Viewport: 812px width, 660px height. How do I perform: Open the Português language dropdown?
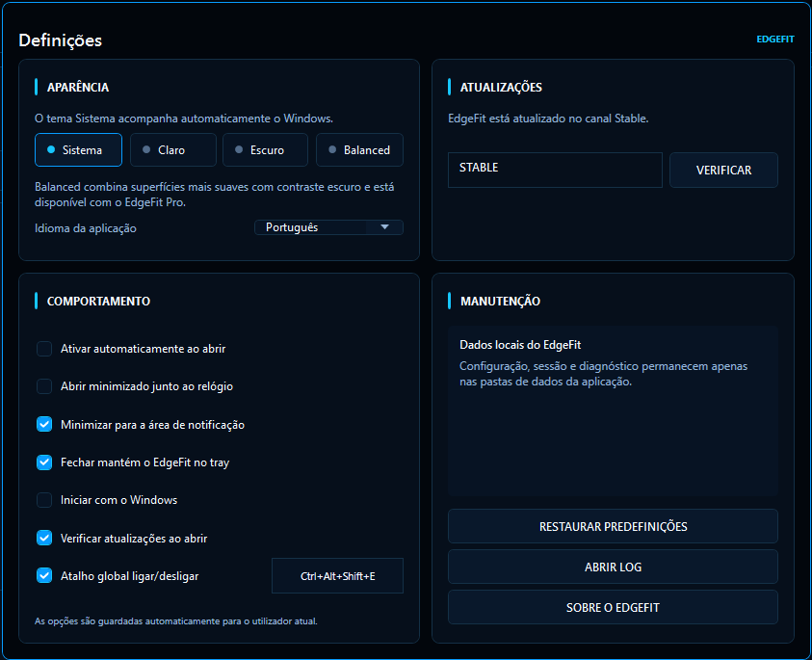tap(328, 227)
